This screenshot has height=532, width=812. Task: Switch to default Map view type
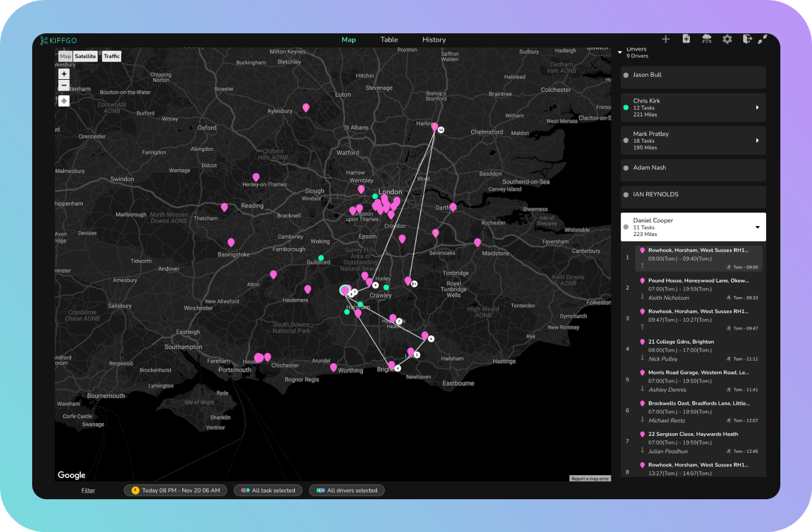tap(65, 56)
